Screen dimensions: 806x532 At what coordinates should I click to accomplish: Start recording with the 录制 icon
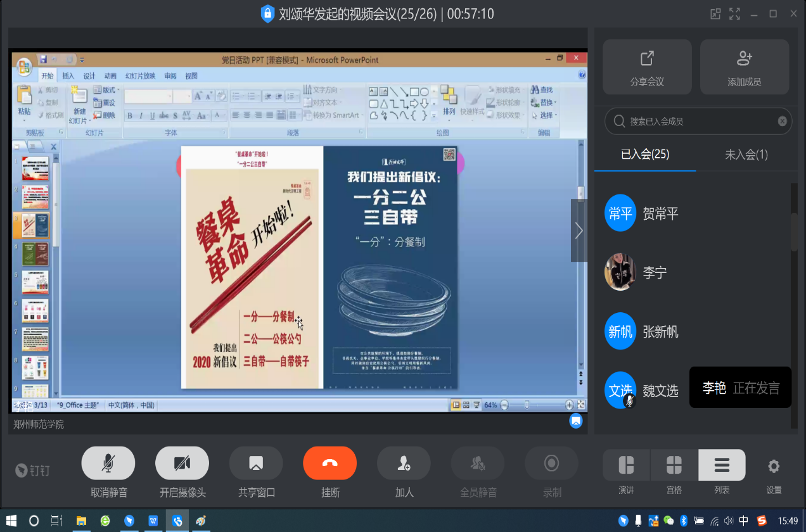551,463
